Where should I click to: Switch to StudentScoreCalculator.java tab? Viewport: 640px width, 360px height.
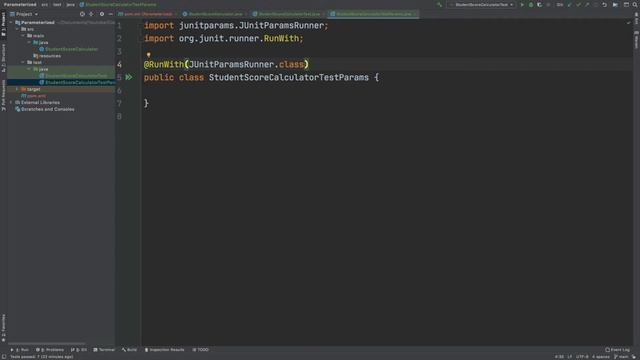[215, 14]
